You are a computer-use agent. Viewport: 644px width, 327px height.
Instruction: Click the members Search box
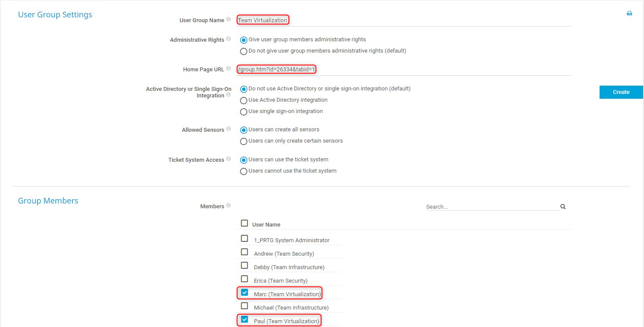[x=492, y=207]
